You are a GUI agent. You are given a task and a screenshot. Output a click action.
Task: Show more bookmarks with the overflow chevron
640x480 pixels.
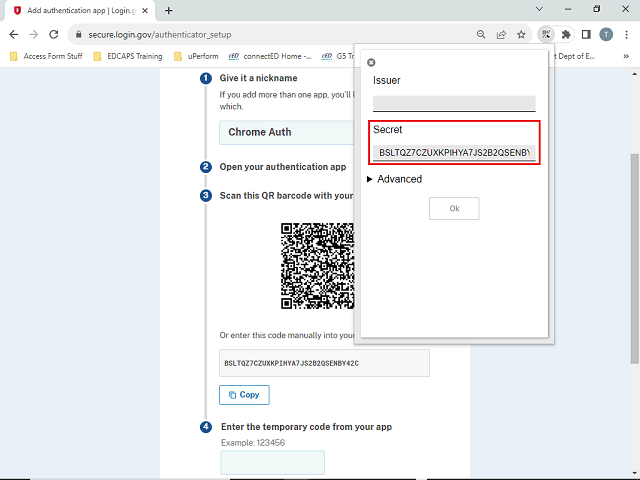[x=626, y=56]
